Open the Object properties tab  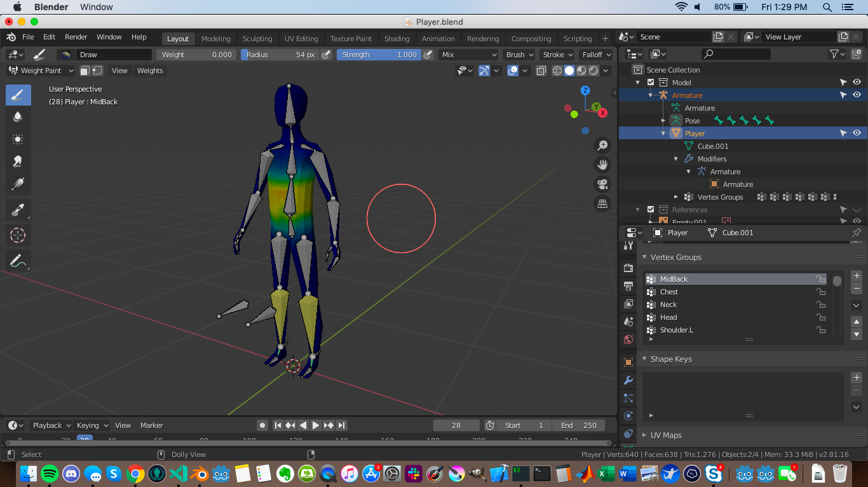[628, 362]
